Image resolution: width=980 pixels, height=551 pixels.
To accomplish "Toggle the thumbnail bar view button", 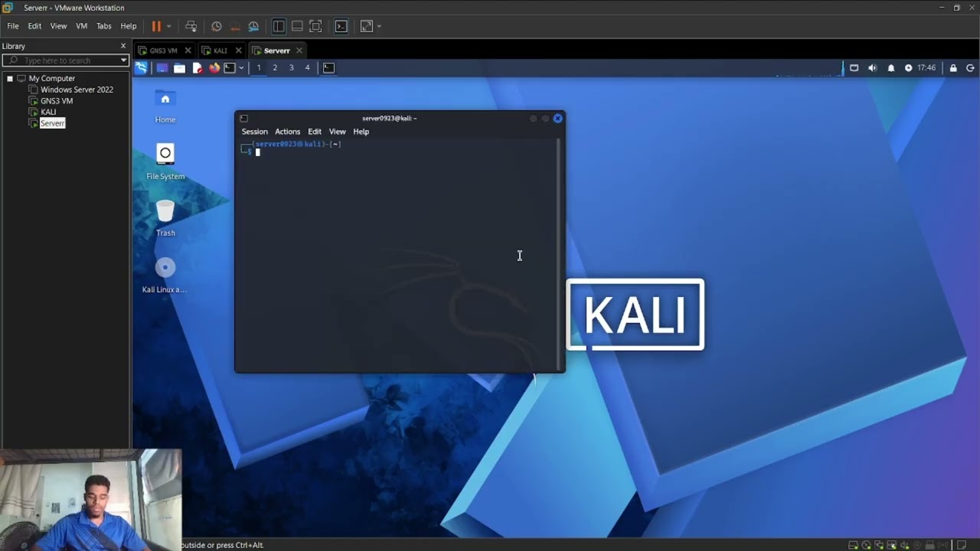I will [x=297, y=26].
